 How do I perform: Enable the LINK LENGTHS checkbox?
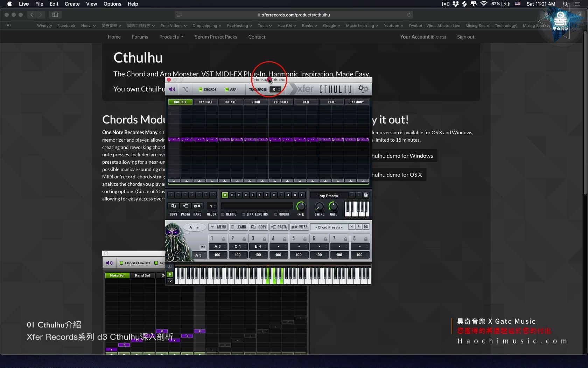point(243,214)
